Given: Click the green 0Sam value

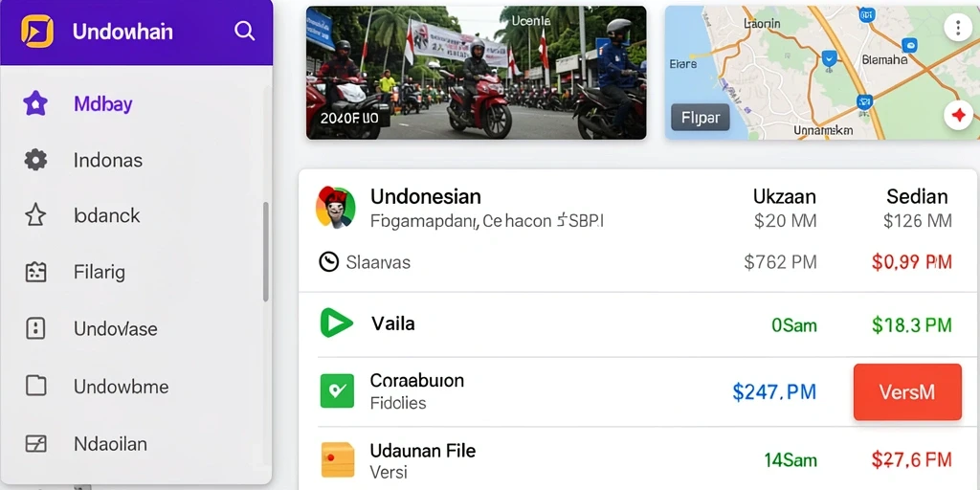Looking at the screenshot, I should (793, 325).
